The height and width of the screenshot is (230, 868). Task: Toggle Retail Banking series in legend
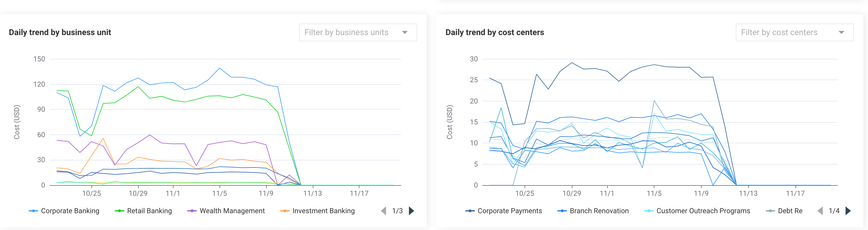(x=143, y=211)
